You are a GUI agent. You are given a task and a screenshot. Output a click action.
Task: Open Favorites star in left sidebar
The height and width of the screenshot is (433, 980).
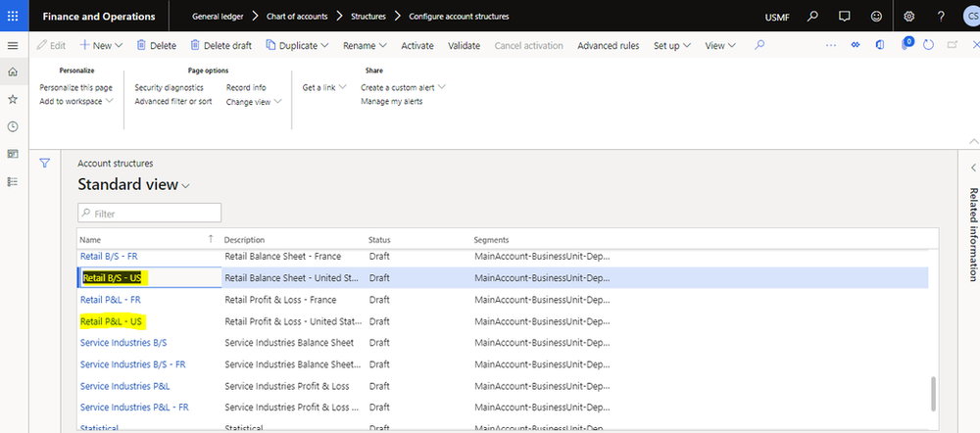[x=12, y=99]
